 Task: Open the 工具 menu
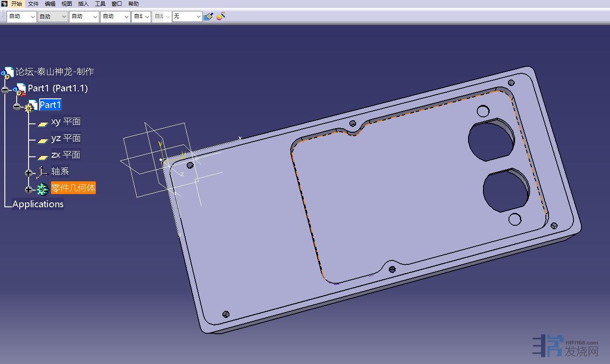click(100, 4)
